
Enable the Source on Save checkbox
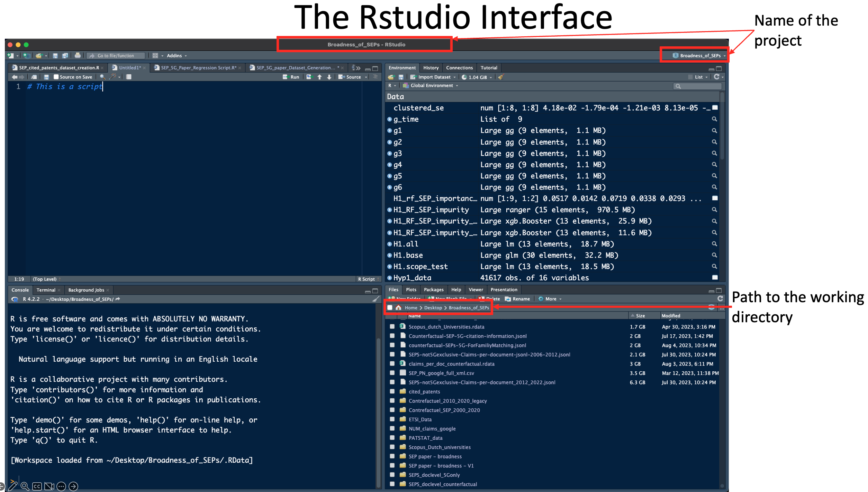[x=56, y=77]
